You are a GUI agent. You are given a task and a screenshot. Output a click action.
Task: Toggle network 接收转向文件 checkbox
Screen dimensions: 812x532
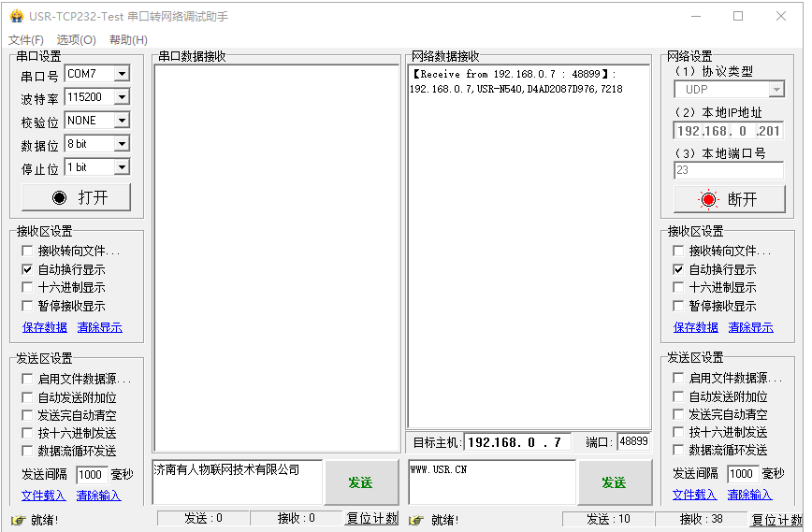coord(678,251)
